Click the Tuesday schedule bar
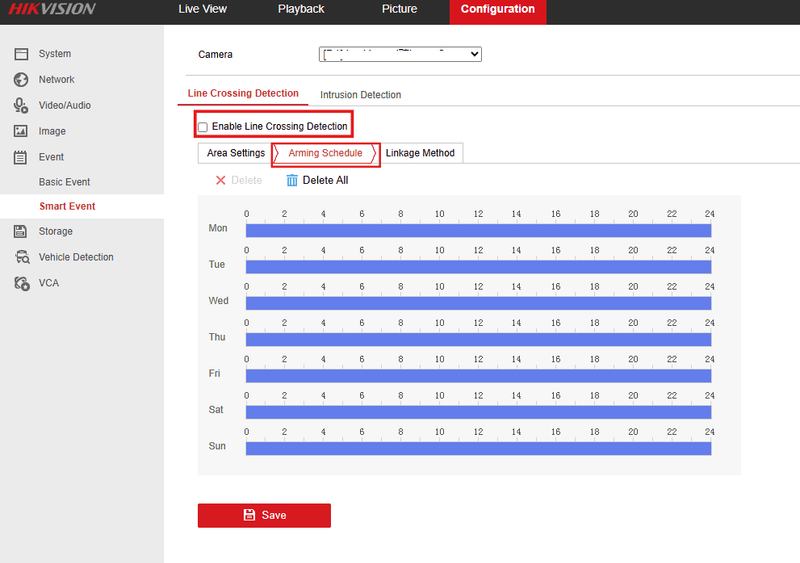 pyautogui.click(x=479, y=267)
